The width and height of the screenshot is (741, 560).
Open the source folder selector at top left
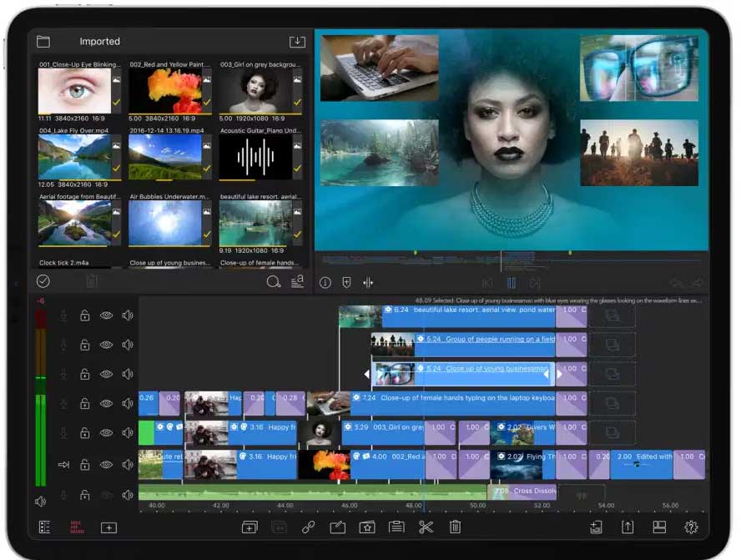click(x=43, y=41)
